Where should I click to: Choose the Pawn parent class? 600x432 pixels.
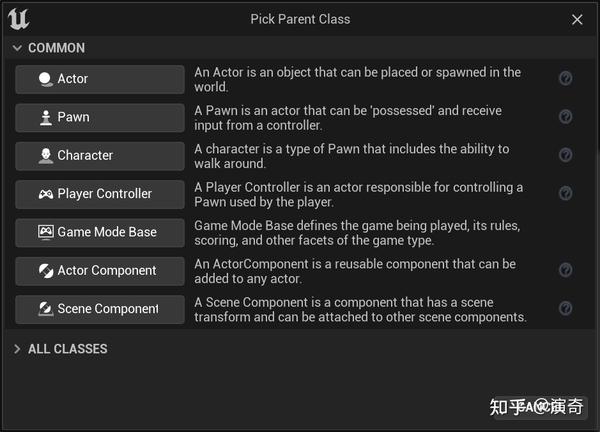click(100, 117)
